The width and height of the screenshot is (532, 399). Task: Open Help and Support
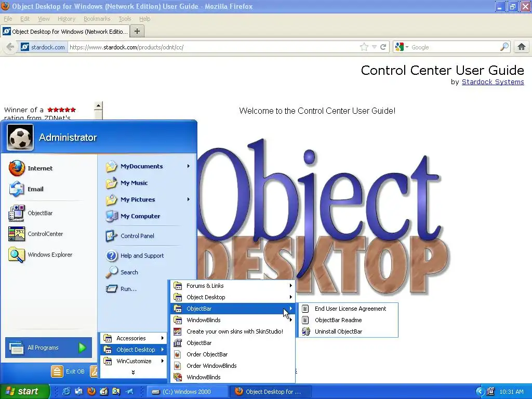click(x=135, y=256)
